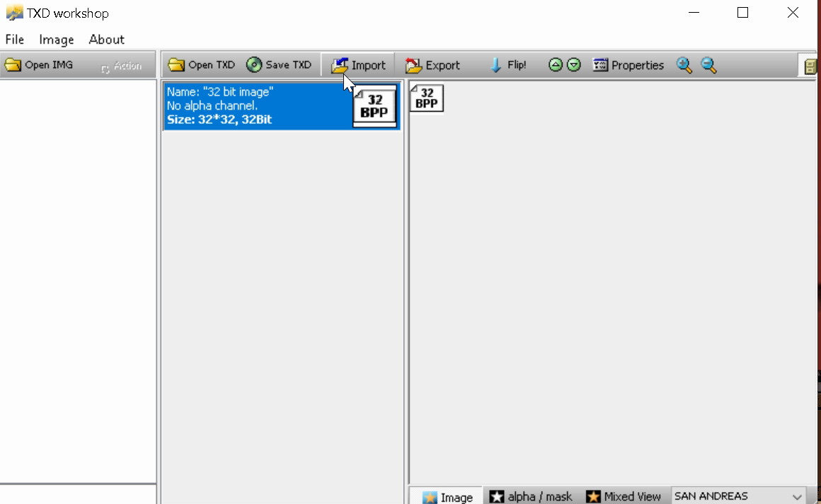Screen dimensions: 821x504
Task: Open the SAN ANDREAS game dropdown
Action: [739, 496]
